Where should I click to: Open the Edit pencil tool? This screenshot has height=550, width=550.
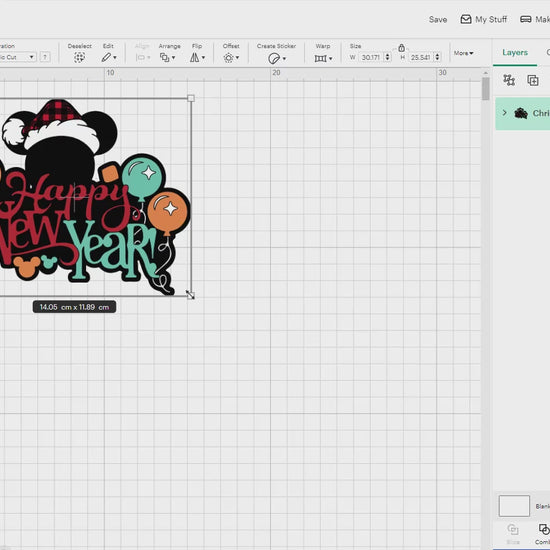coord(106,58)
